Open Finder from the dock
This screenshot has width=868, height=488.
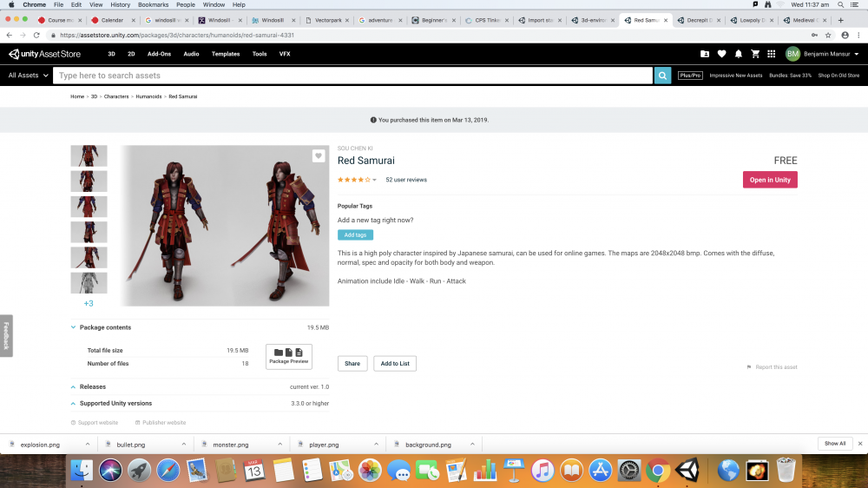point(82,471)
